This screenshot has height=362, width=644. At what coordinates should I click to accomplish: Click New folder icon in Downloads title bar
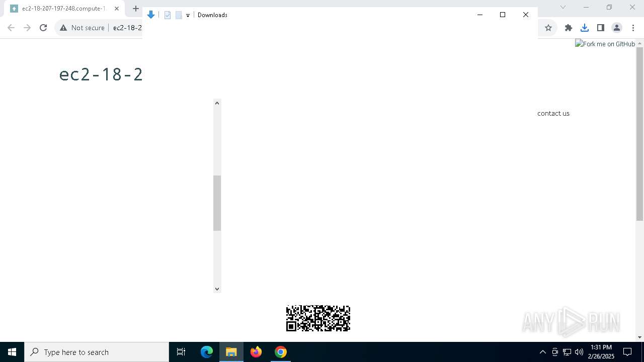(x=178, y=15)
